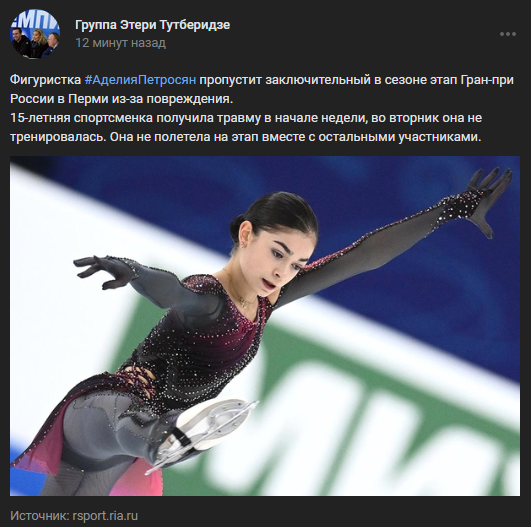Click the post's first sentence about Гран-при
531x527 pixels.
(x=262, y=89)
